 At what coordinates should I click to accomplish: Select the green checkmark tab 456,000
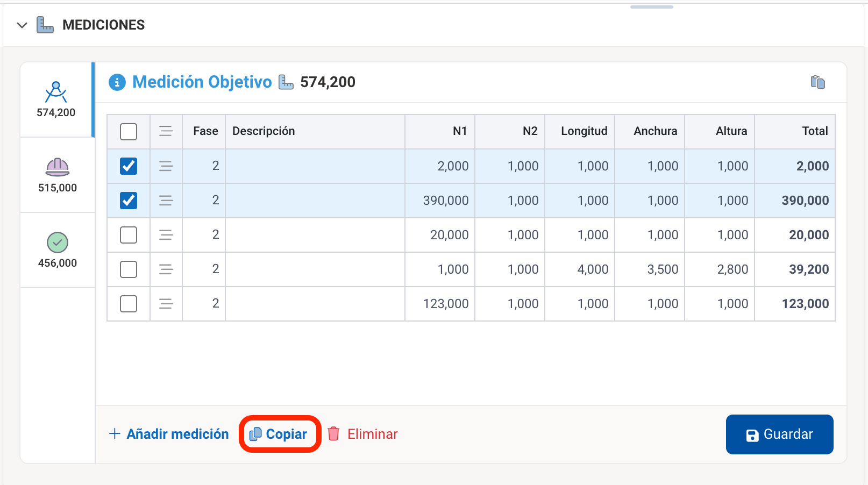[x=58, y=250]
